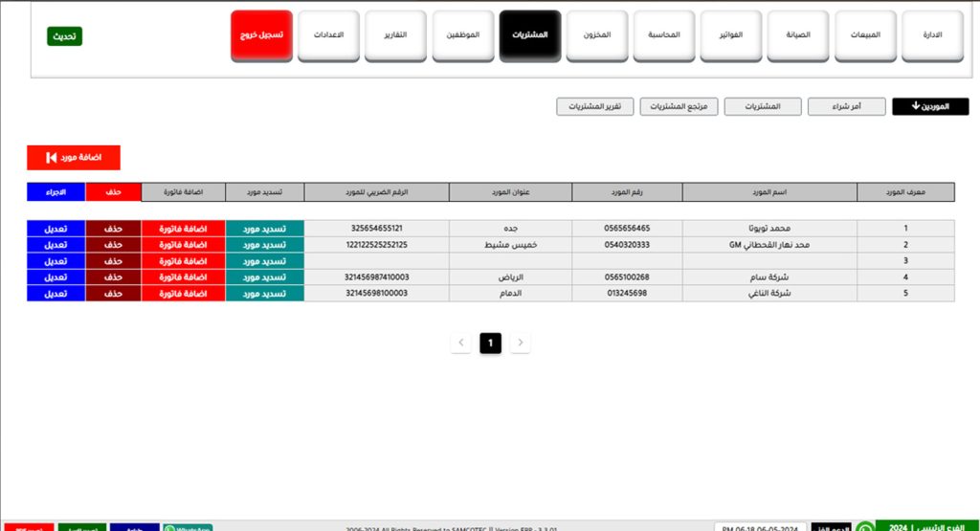This screenshot has height=531, width=980.
Task: Click تسديد مورد for محد نهار القحطاني
Action: [265, 245]
